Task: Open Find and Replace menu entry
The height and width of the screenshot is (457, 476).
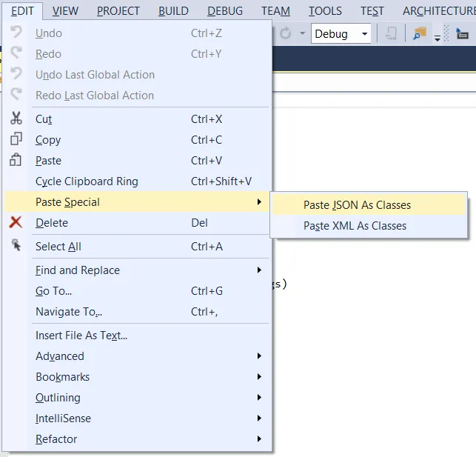Action: [x=138, y=270]
